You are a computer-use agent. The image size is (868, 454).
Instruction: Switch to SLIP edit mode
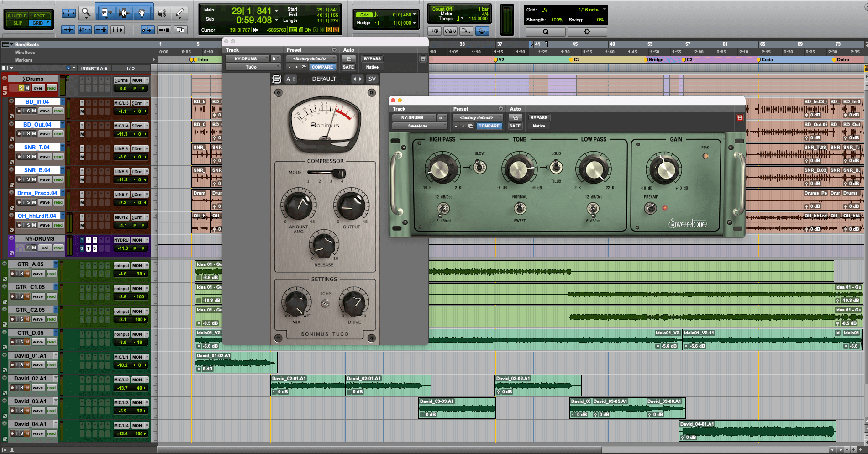click(x=17, y=23)
